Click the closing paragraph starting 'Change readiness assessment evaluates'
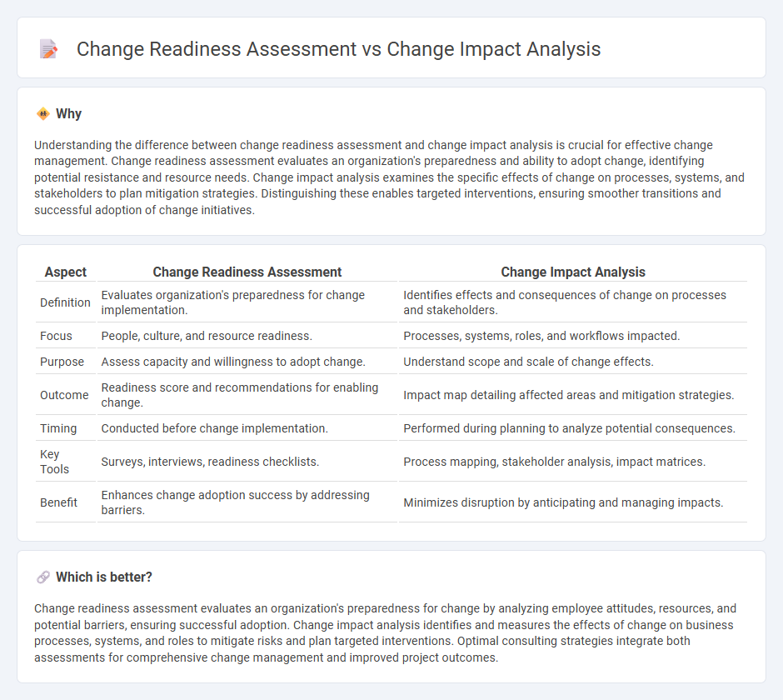 [385, 632]
